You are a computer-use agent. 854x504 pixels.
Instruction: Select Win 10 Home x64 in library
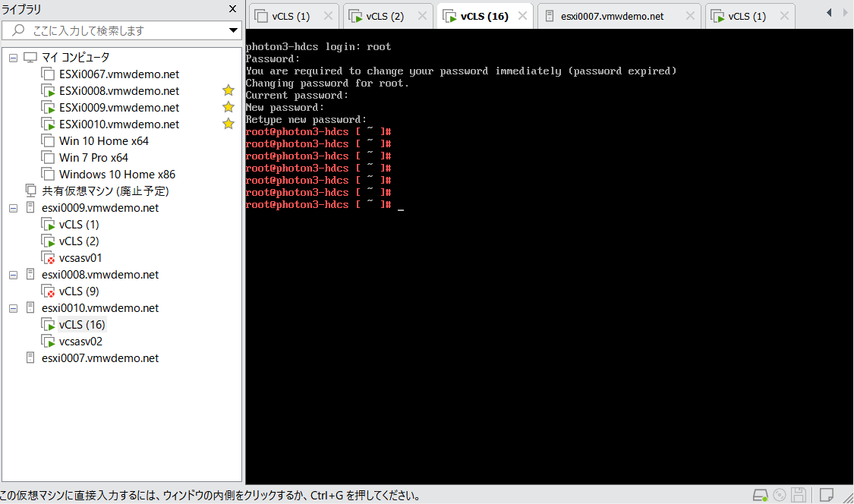[x=103, y=141]
